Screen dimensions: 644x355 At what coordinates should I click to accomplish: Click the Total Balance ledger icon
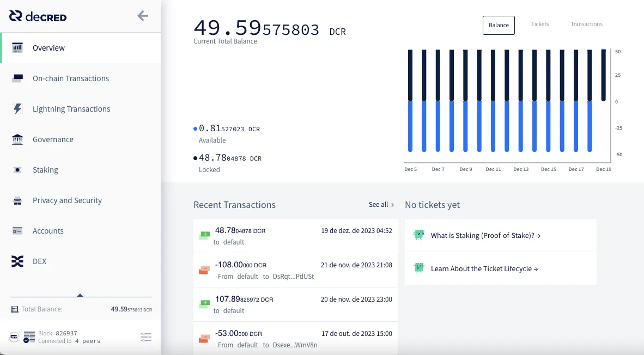click(14, 309)
